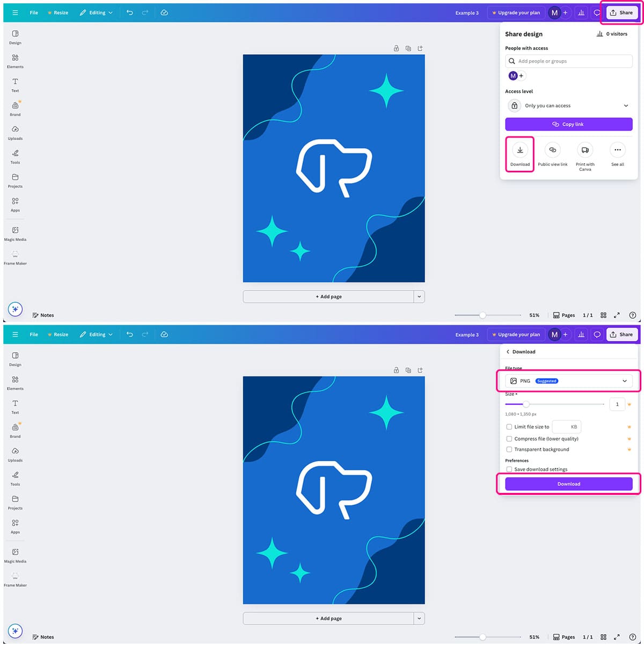Viewport: 644px width, 647px height.
Task: Open Brand panel in Share design screenshot
Action: (15, 108)
